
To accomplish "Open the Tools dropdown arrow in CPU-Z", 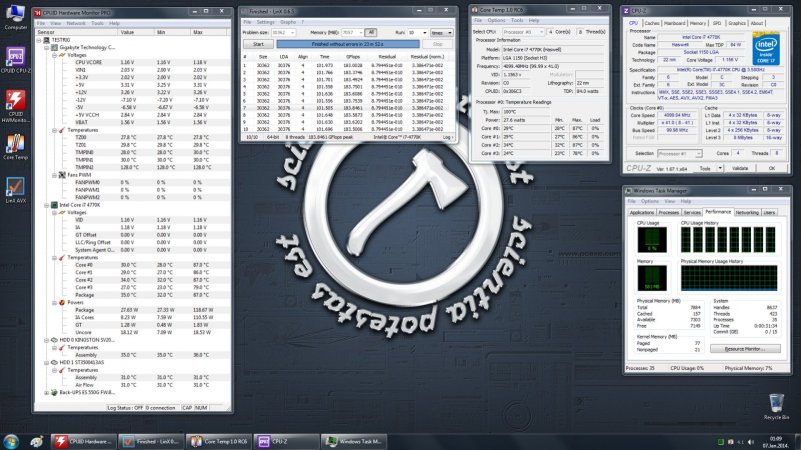I will 720,168.
